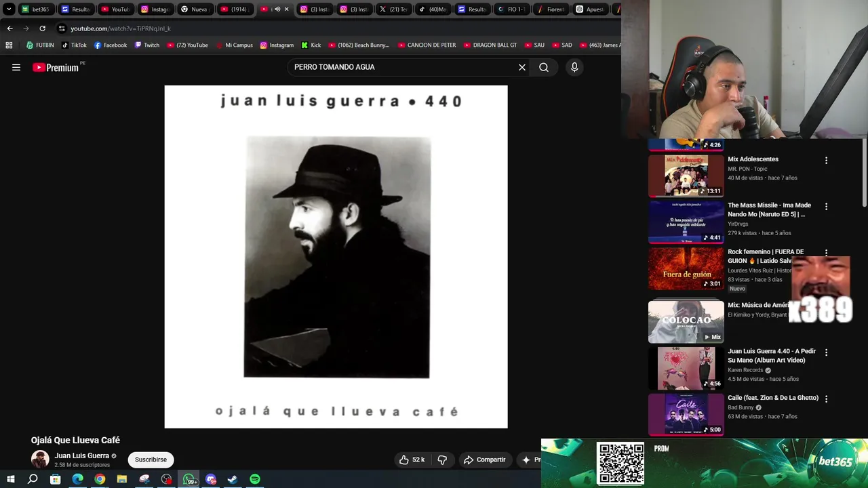Play Fuera de guión thumbnail
Image resolution: width=868 pixels, height=488 pixels.
click(x=686, y=268)
